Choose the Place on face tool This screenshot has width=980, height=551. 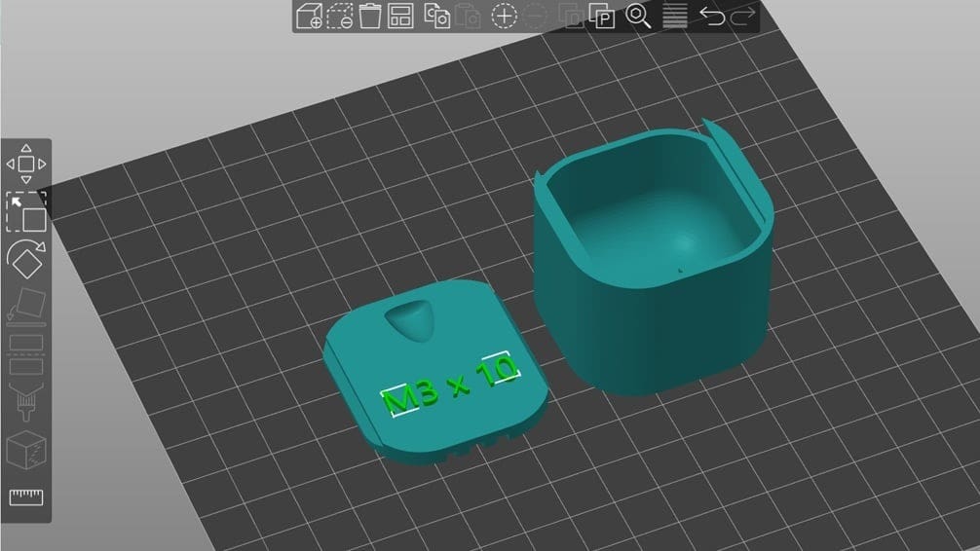click(26, 308)
